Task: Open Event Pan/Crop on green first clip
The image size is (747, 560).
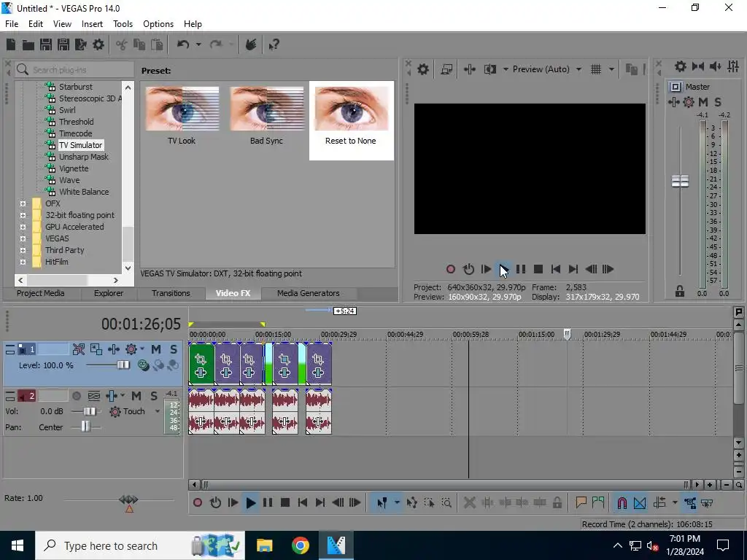Action: click(x=201, y=359)
